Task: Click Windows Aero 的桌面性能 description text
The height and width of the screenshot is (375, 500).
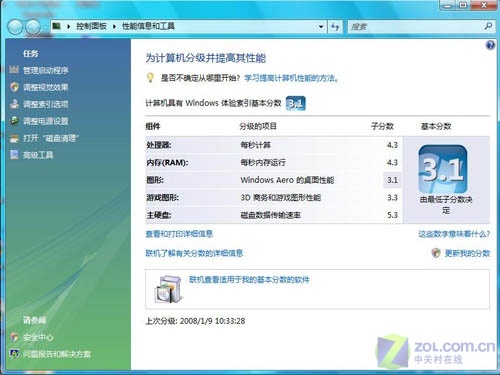Action: [287, 180]
